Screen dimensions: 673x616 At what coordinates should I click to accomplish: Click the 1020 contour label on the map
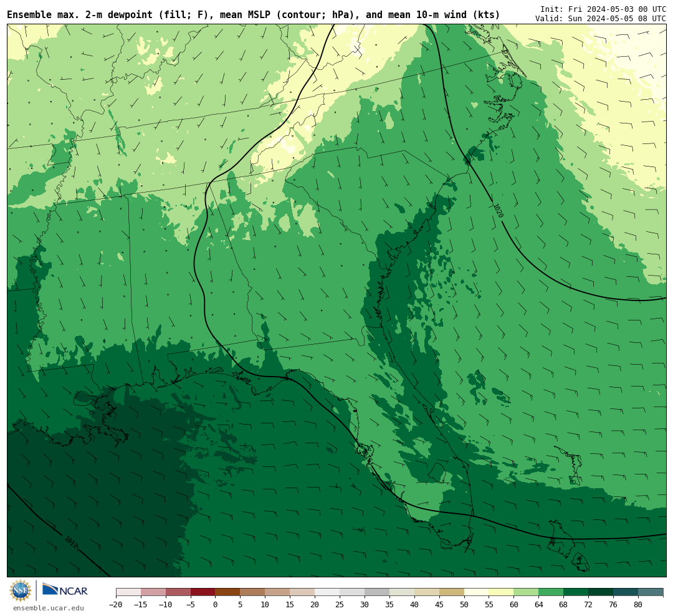(498, 211)
